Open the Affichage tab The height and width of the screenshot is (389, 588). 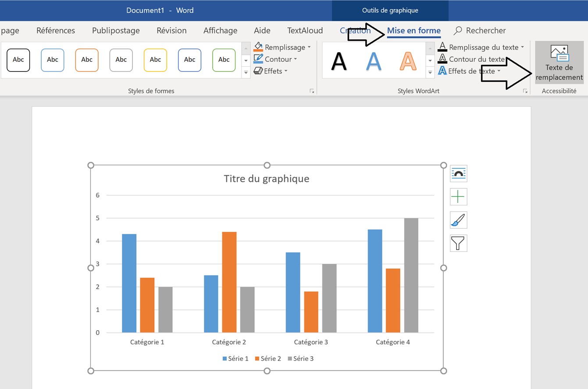click(220, 31)
